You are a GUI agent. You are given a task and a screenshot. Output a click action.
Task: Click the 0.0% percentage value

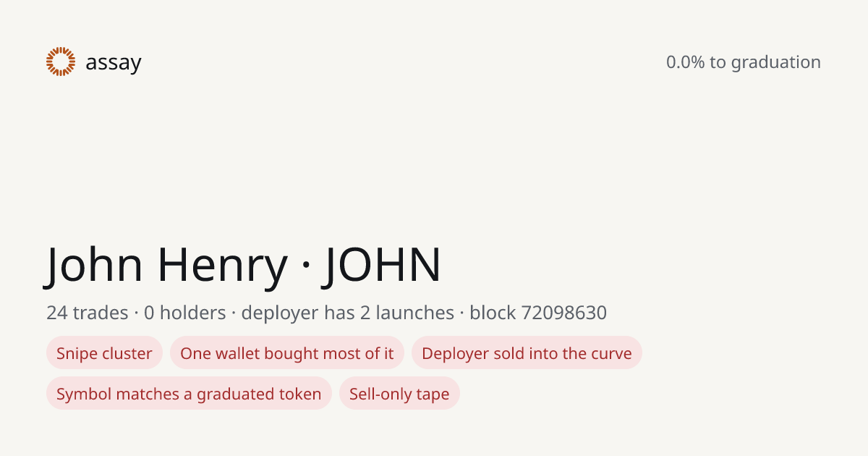click(686, 62)
